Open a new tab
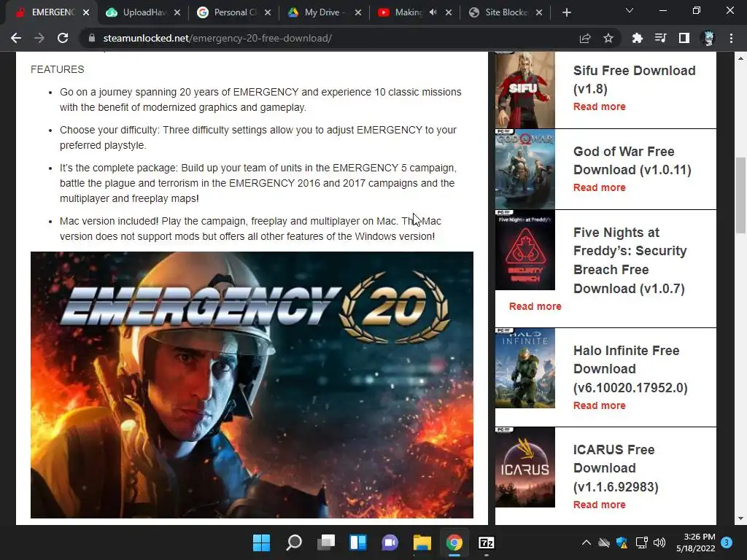The width and height of the screenshot is (747, 560). 566,12
